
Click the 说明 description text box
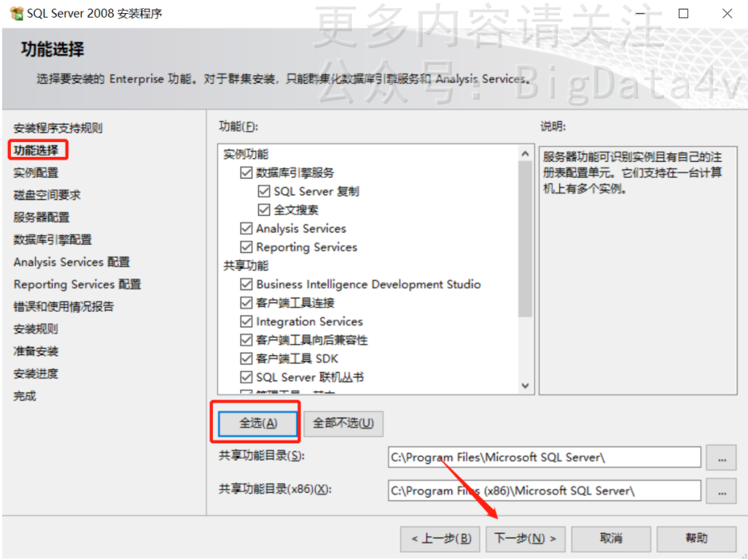click(638, 271)
